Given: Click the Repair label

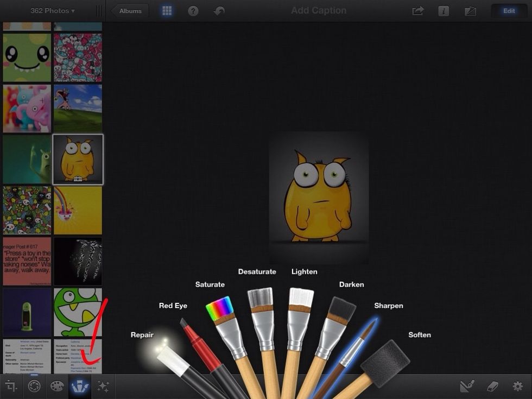Looking at the screenshot, I should click(142, 335).
